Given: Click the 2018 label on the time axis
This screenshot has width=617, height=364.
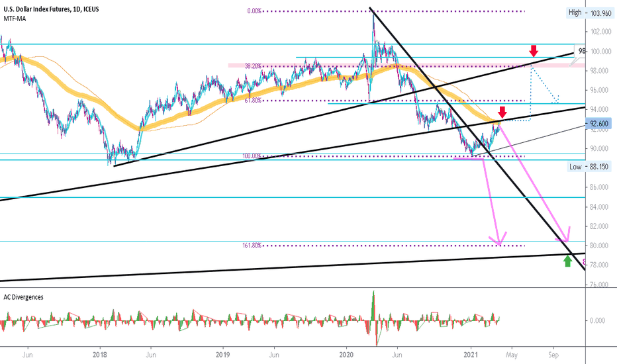Looking at the screenshot, I should pyautogui.click(x=100, y=355).
